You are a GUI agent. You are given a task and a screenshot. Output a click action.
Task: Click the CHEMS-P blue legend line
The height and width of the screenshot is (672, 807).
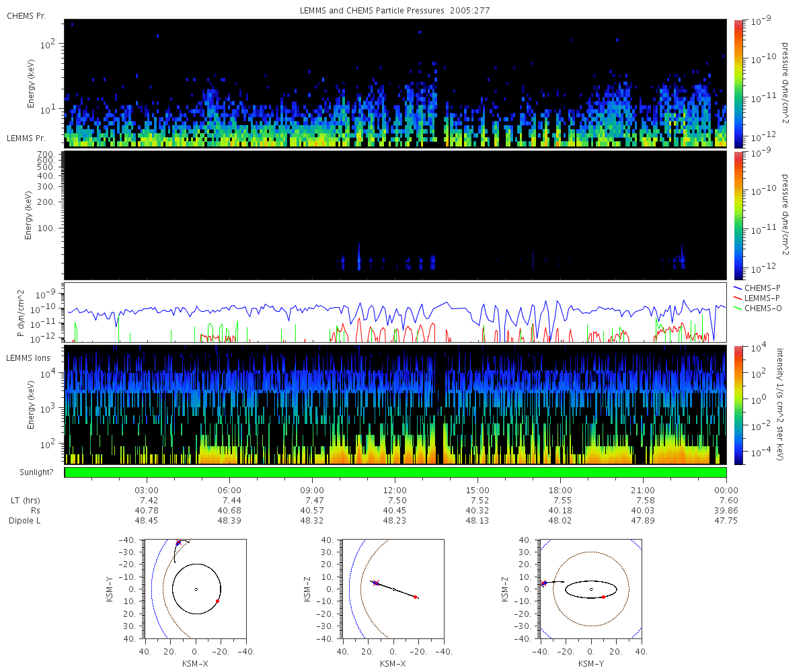(738, 288)
